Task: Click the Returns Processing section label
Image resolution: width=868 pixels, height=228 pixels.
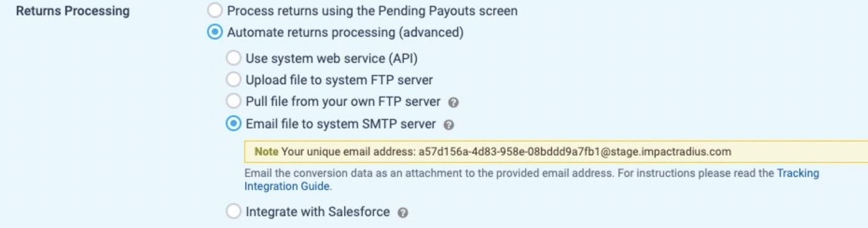Action: pyautogui.click(x=73, y=11)
